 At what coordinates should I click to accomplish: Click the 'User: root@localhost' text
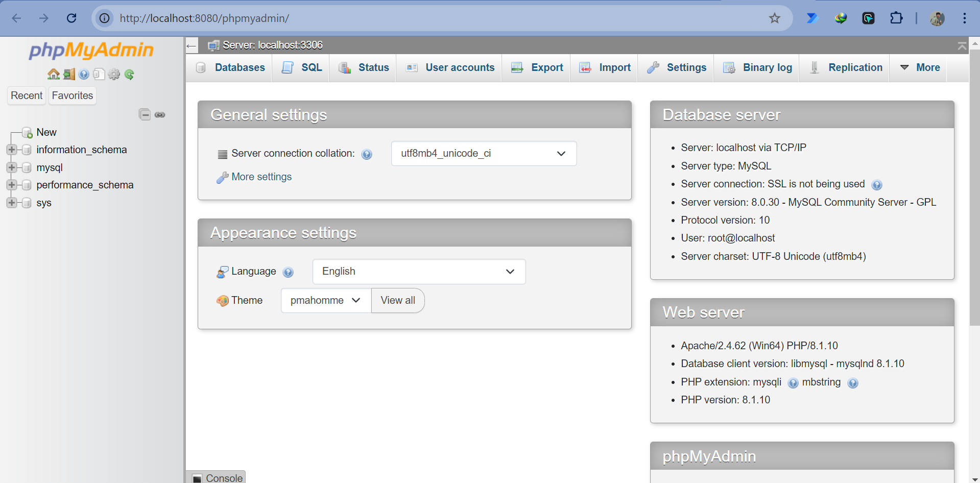point(728,238)
